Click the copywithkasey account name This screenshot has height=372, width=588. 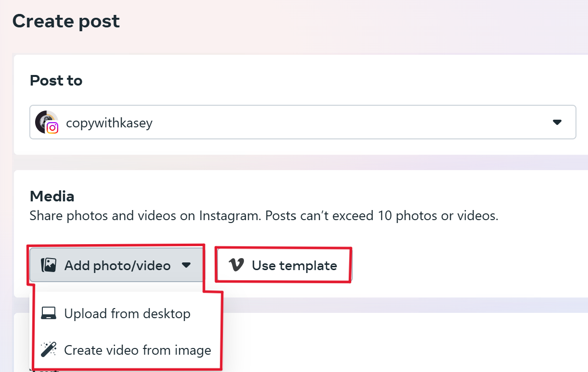(109, 123)
